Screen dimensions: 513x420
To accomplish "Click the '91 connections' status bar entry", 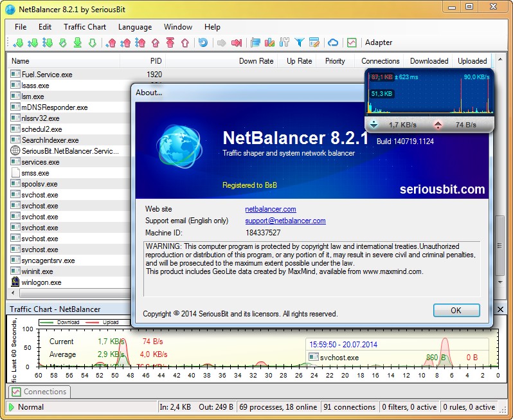I will pyautogui.click(x=350, y=407).
